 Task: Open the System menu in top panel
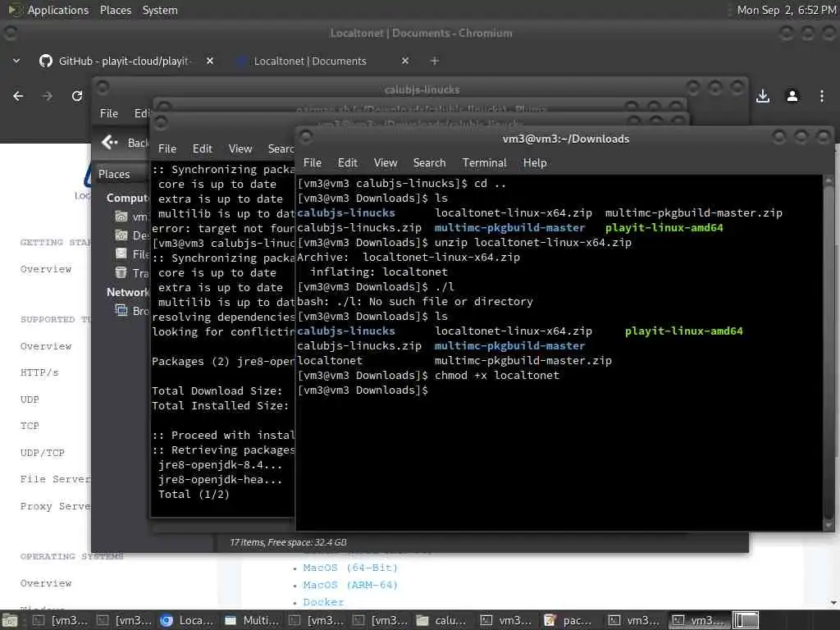point(160,10)
